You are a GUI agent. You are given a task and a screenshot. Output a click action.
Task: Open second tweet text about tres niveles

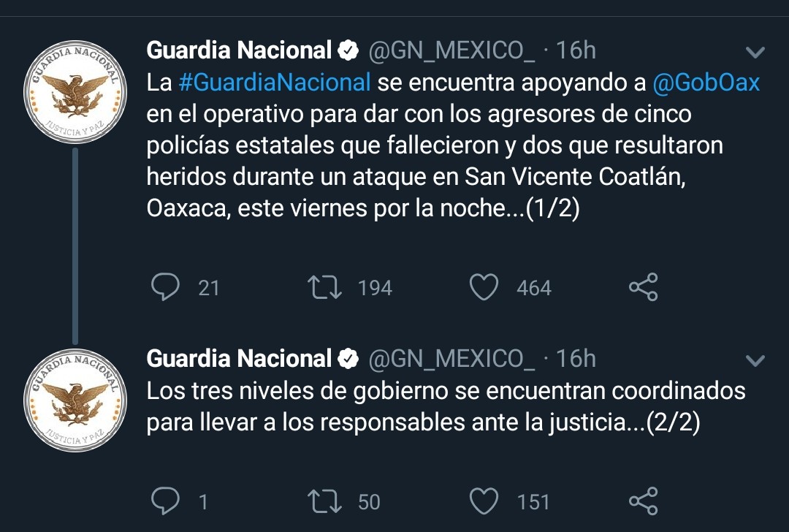(x=446, y=407)
